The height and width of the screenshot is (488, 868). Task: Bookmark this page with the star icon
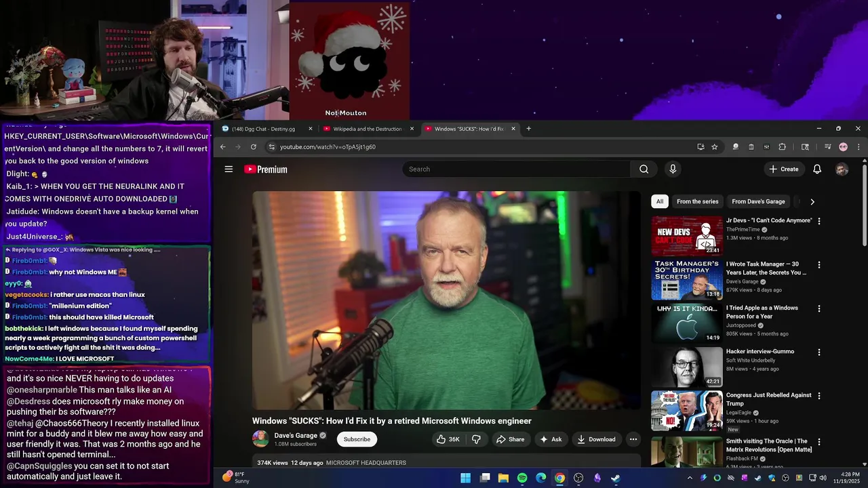714,147
